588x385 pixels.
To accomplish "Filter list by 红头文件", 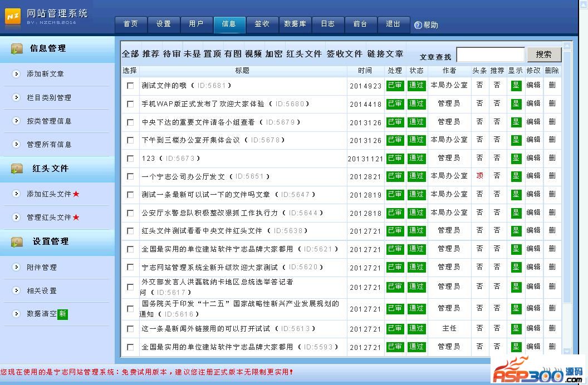I will click(304, 54).
